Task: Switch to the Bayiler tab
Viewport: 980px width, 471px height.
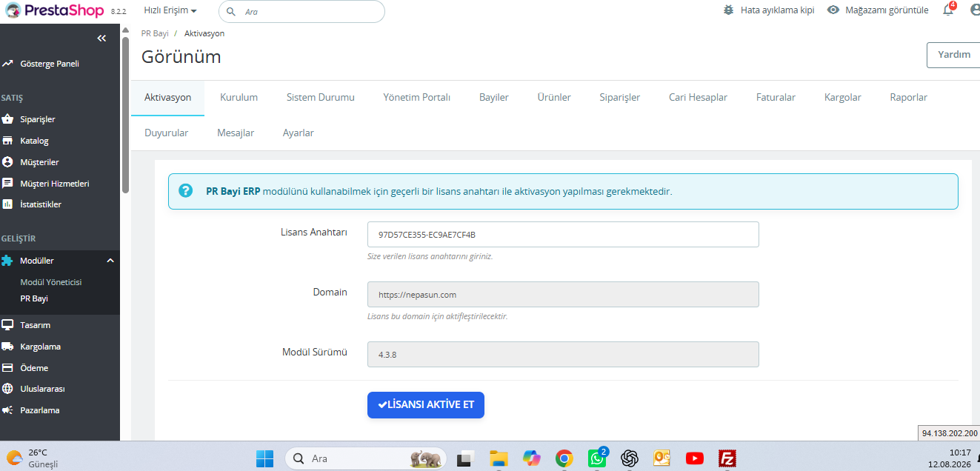Action: (494, 98)
